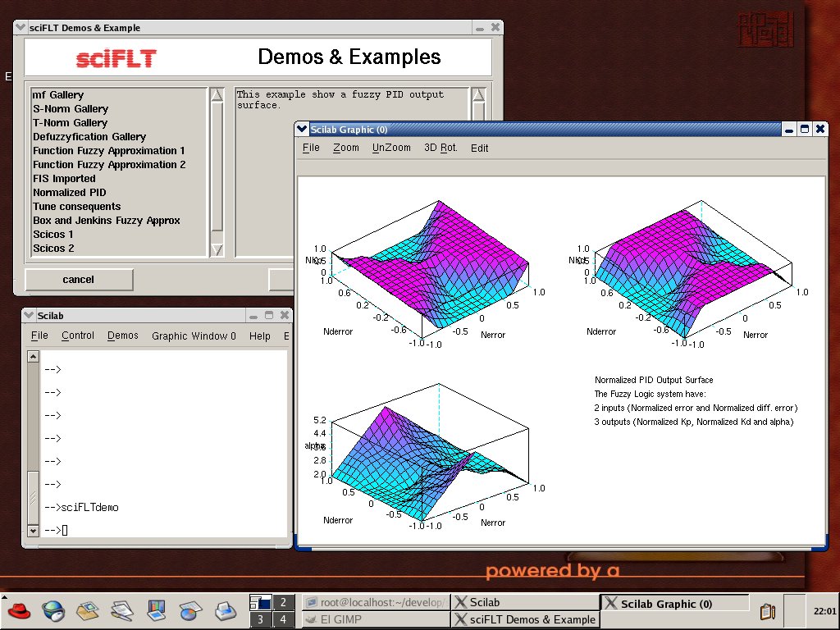Open the email client icon in panel
The image size is (840, 630).
(88, 610)
